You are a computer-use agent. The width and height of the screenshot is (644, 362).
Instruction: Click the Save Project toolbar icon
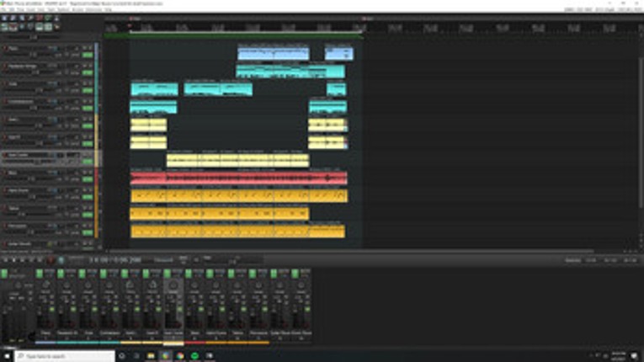coord(22,18)
